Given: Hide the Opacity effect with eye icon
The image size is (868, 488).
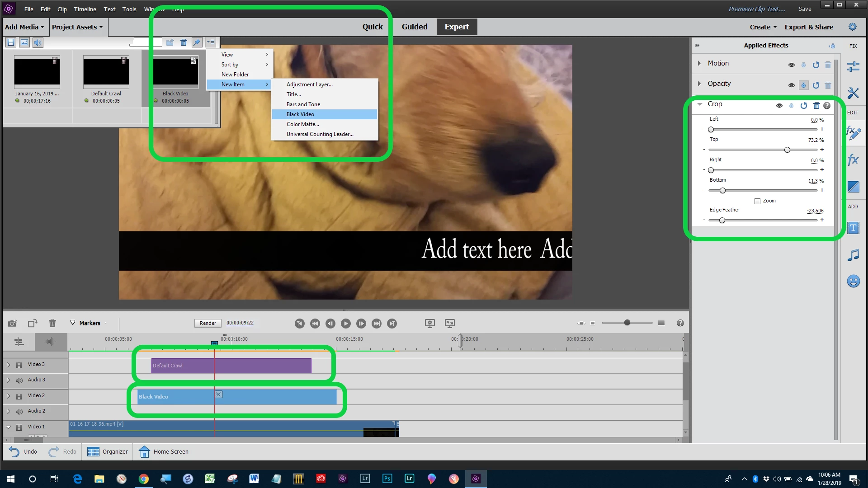Looking at the screenshot, I should (791, 85).
